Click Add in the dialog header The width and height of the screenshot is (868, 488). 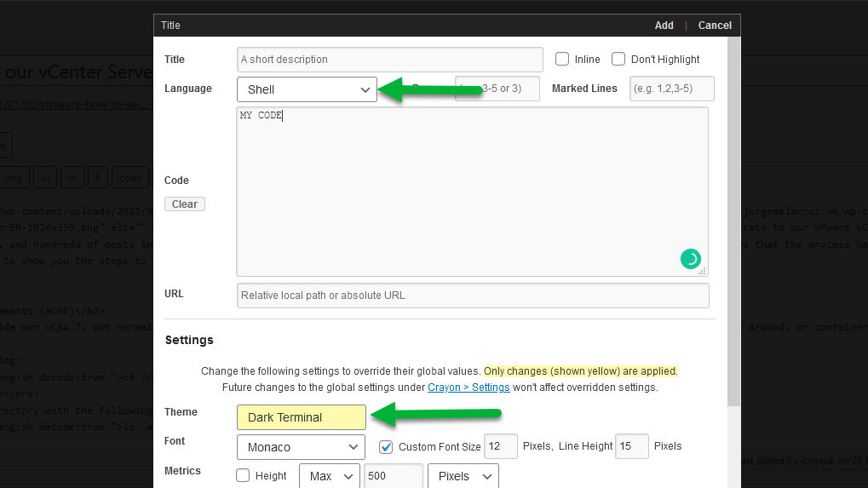pyautogui.click(x=664, y=26)
